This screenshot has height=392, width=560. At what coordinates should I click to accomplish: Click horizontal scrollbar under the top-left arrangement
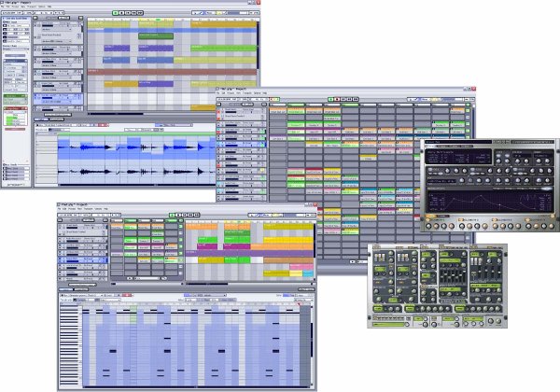click(173, 114)
